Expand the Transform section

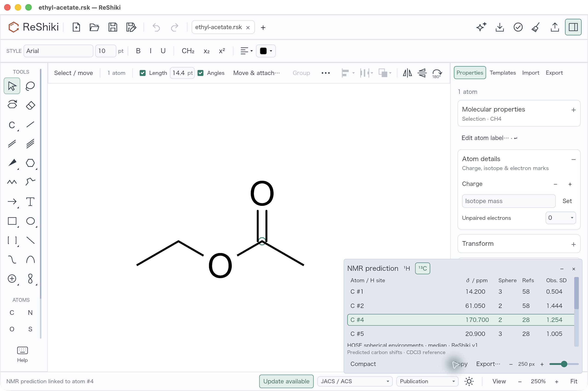(x=574, y=244)
